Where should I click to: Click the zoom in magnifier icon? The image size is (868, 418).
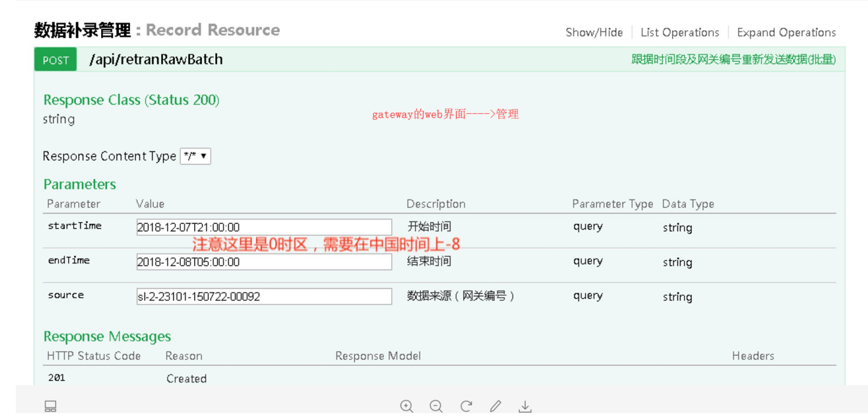407,406
